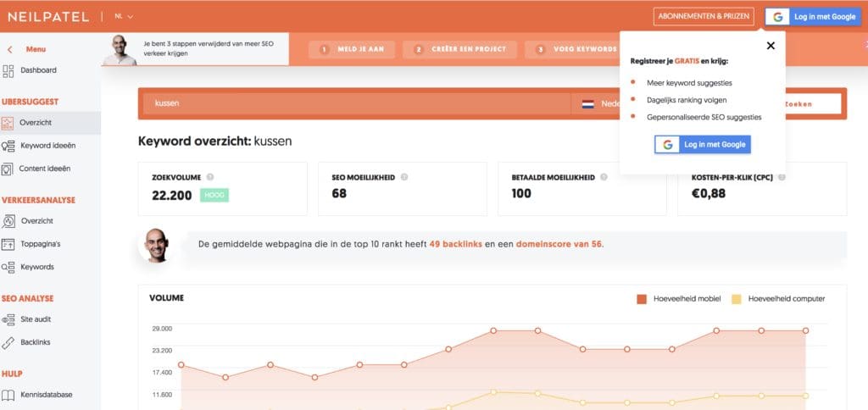
Task: Click the Keyword overzicht: kussen heading
Action: (214, 141)
